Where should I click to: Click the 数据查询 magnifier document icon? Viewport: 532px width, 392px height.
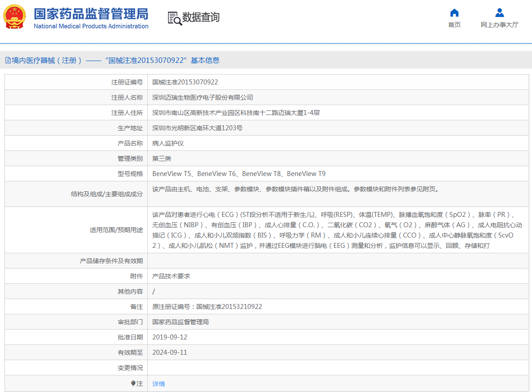click(174, 18)
